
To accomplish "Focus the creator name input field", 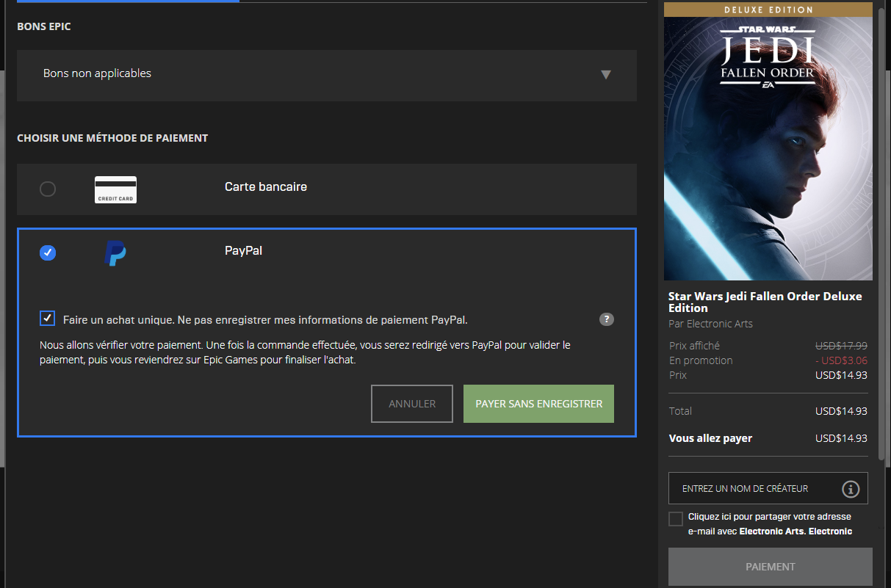I will (768, 488).
